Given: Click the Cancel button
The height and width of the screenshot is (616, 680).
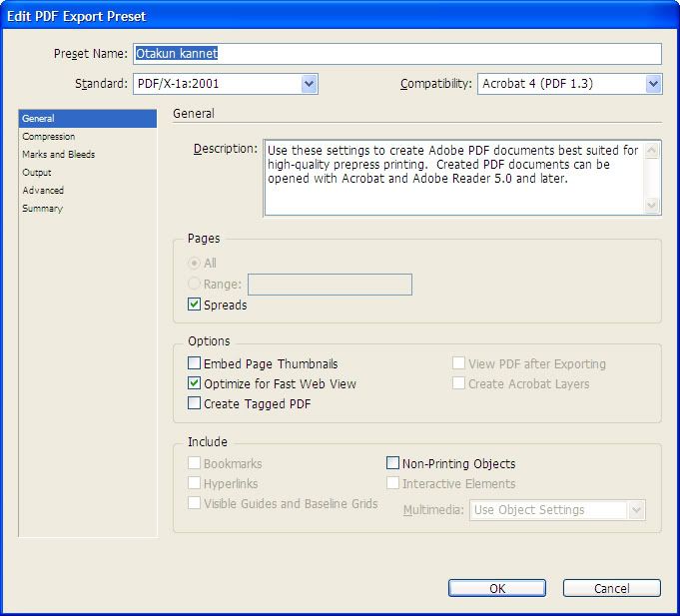Looking at the screenshot, I should point(612,588).
